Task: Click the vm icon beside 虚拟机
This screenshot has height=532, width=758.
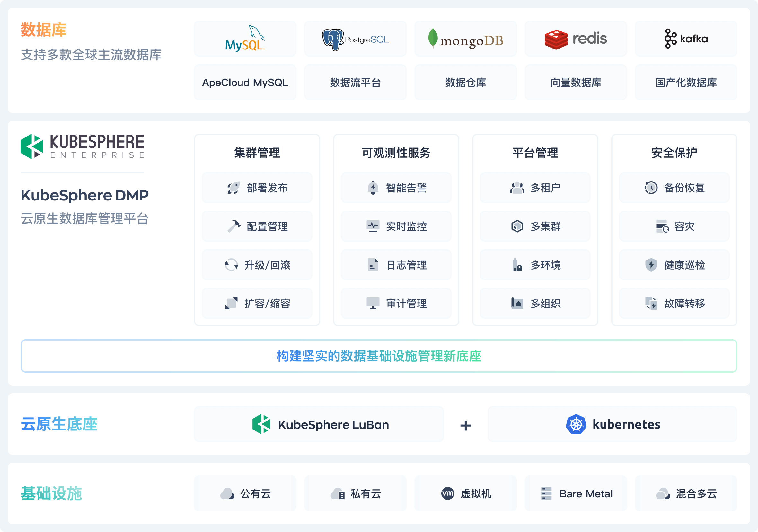Action: point(447,494)
